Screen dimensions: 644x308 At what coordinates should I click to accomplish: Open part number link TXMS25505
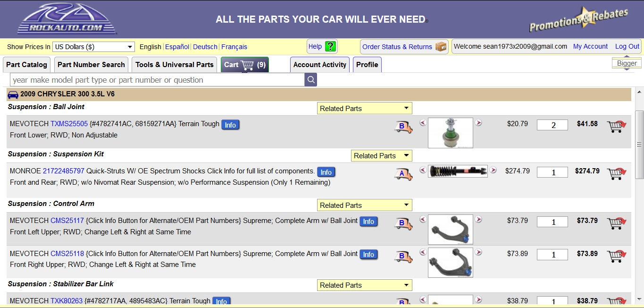[x=69, y=124]
